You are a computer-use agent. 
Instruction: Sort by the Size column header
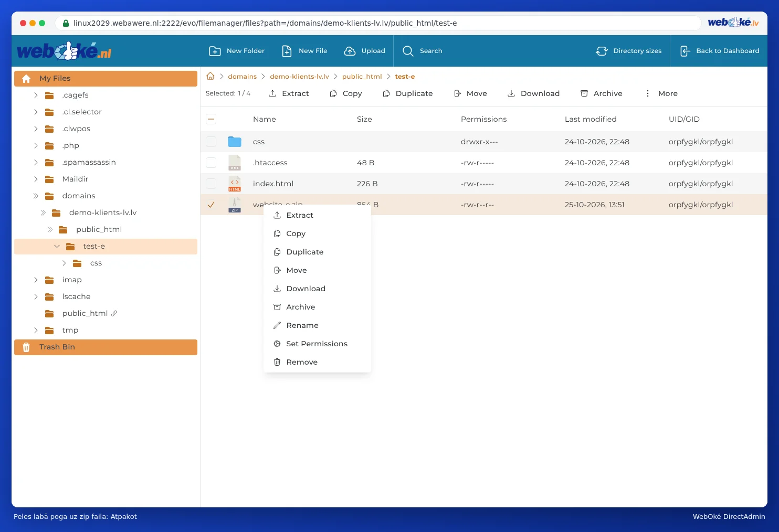pyautogui.click(x=364, y=119)
